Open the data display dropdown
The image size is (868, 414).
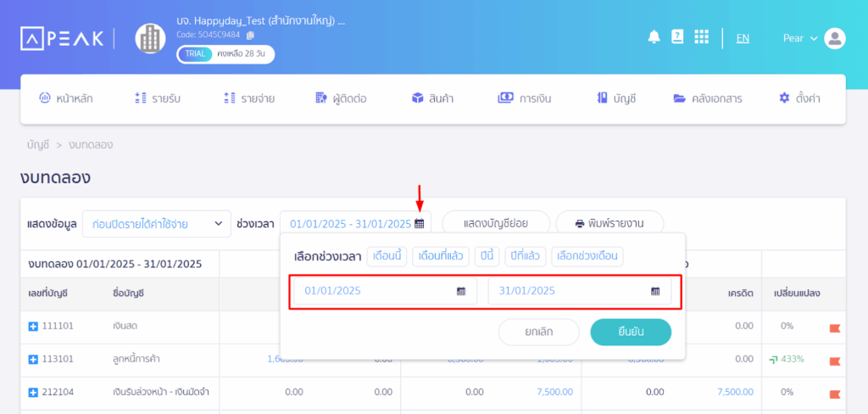click(157, 224)
